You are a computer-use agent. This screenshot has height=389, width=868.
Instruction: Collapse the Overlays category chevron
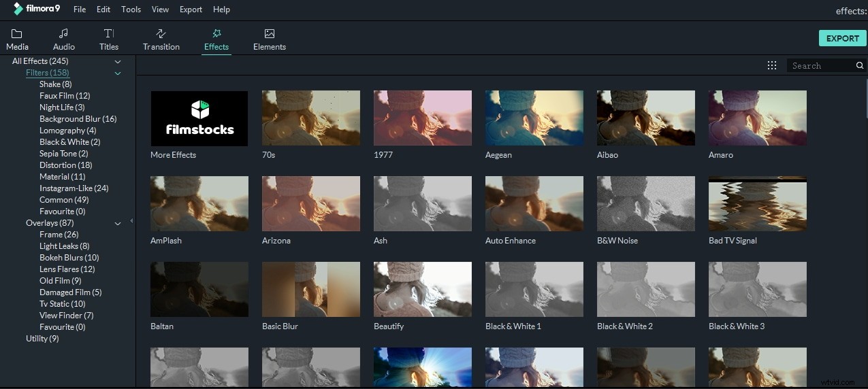tap(118, 223)
